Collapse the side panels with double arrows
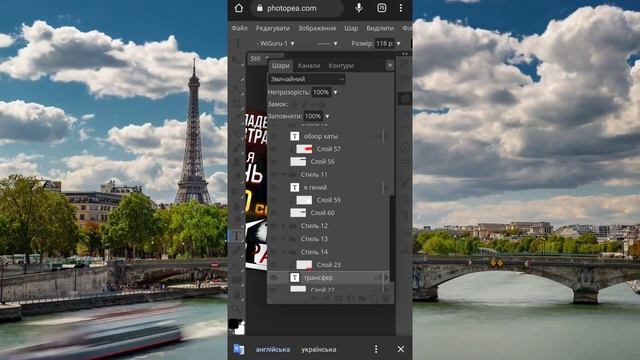 point(404,54)
